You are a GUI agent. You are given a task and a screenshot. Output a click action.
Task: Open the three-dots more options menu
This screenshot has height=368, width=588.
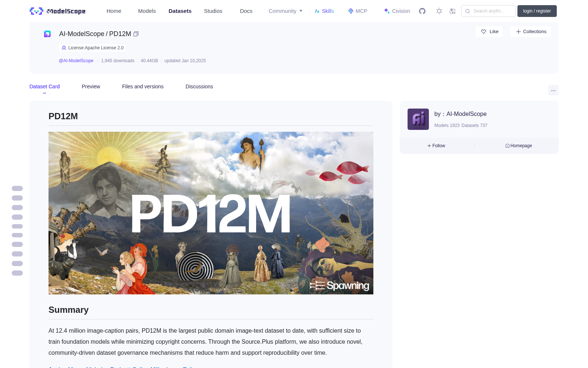pyautogui.click(x=553, y=90)
